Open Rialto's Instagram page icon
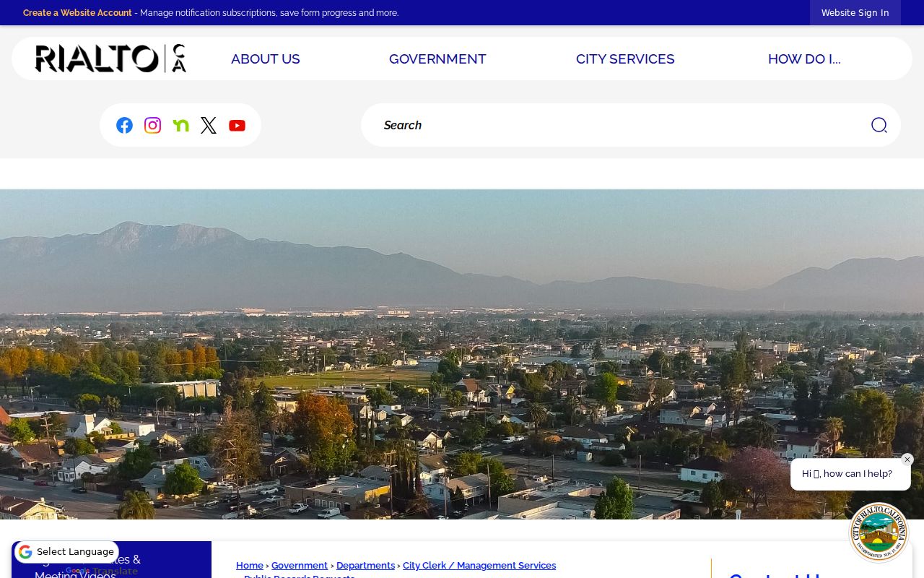Image resolution: width=924 pixels, height=578 pixels. [x=152, y=125]
